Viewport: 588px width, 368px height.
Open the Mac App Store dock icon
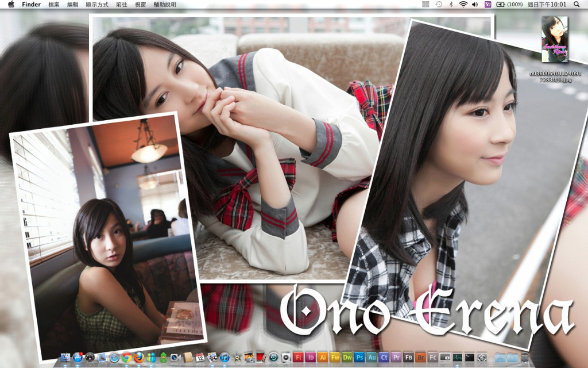coord(78,357)
